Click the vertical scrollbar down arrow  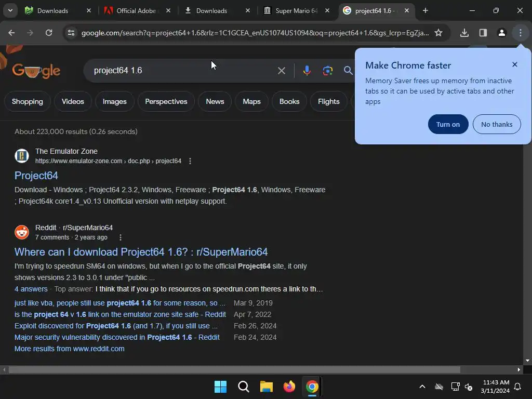click(527, 361)
